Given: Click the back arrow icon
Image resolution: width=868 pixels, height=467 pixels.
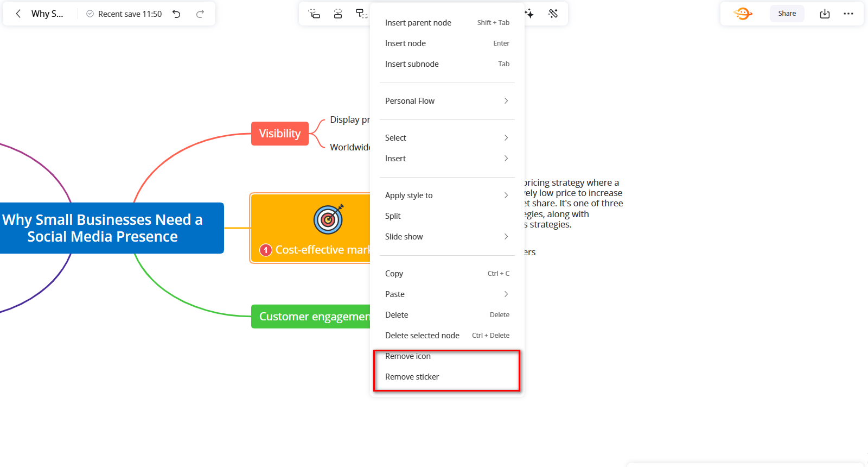Looking at the screenshot, I should [18, 14].
